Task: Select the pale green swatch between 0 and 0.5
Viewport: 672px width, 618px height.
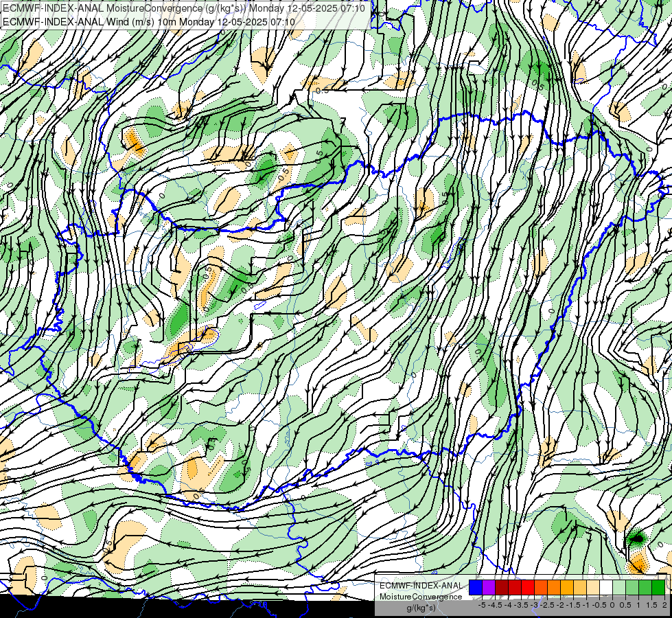Action: point(619,587)
